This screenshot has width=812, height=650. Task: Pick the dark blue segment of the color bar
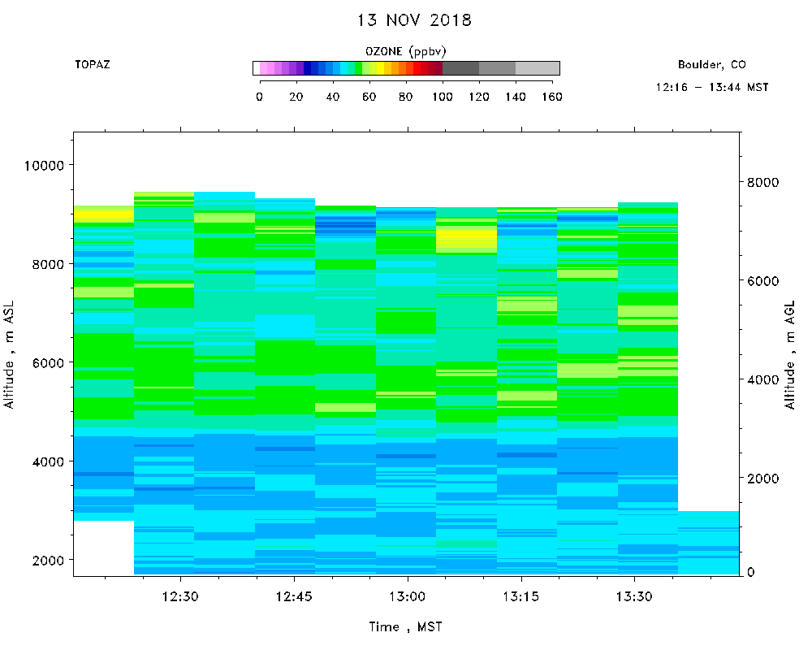coord(307,68)
